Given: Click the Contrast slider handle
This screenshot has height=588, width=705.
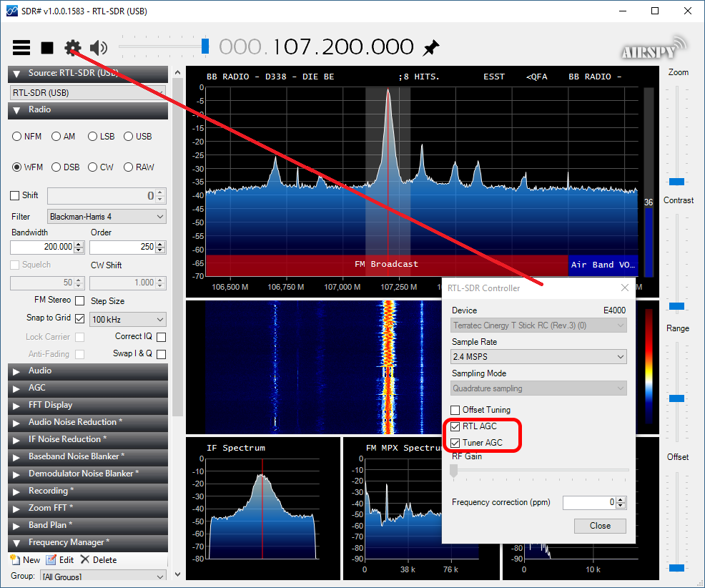Looking at the screenshot, I should pyautogui.click(x=676, y=306).
